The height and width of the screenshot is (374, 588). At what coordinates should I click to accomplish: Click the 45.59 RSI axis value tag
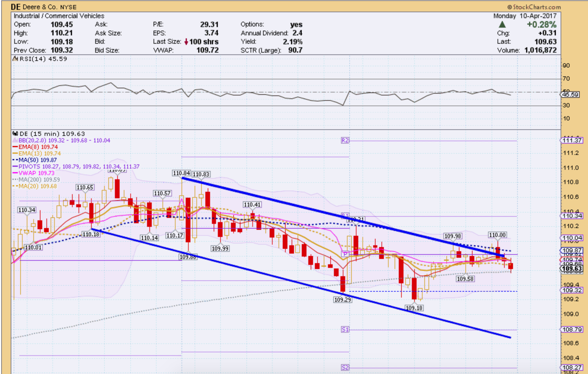570,95
